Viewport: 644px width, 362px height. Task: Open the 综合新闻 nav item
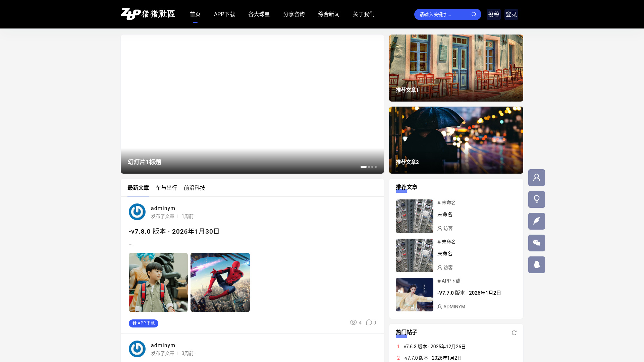coord(329,14)
